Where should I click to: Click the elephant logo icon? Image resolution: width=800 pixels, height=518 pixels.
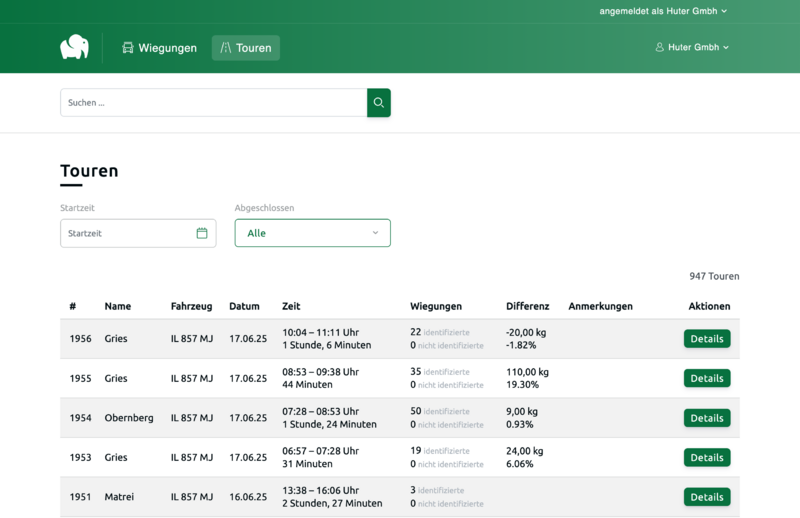pyautogui.click(x=74, y=47)
